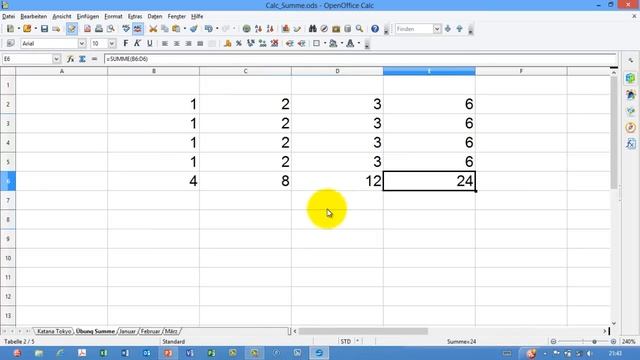Viewport: 640px width, 360px height.
Task: Click the Function Wizard icon
Action: click(71, 59)
